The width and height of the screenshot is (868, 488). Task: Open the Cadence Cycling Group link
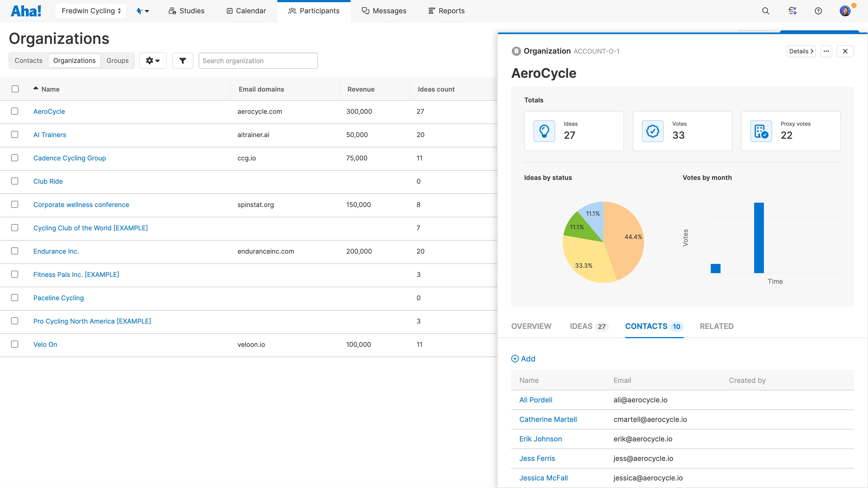click(x=69, y=158)
